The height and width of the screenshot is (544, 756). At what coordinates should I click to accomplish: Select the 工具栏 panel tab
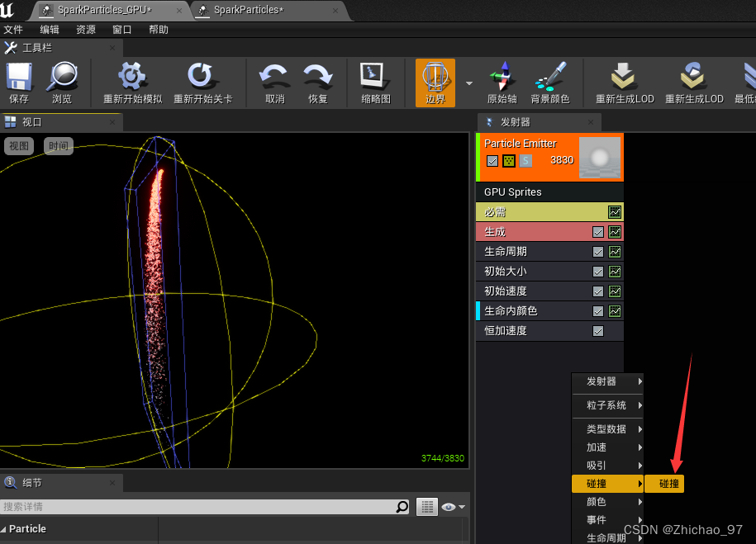(61, 48)
